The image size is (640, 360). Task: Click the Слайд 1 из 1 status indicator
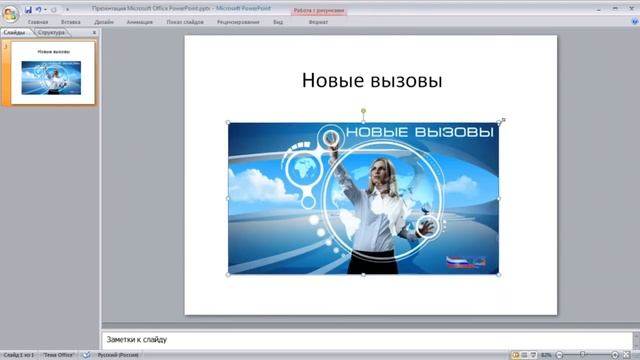click(x=19, y=355)
